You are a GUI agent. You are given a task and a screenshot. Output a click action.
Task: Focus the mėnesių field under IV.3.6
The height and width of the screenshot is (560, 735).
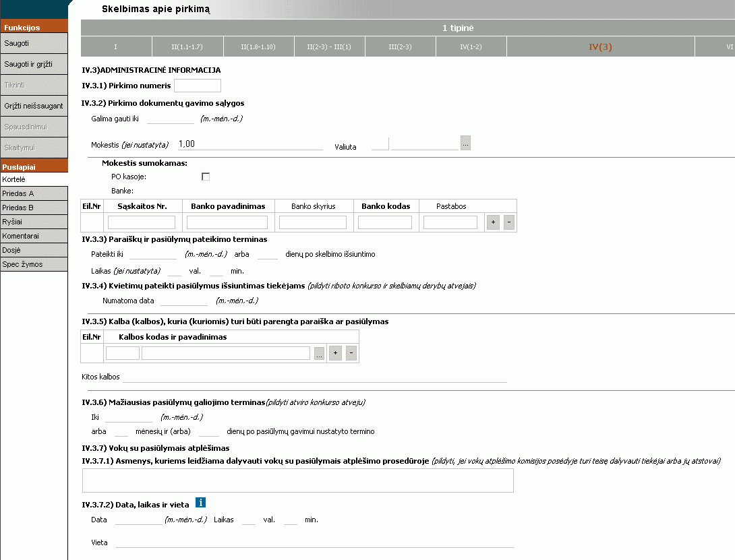pyautogui.click(x=121, y=431)
